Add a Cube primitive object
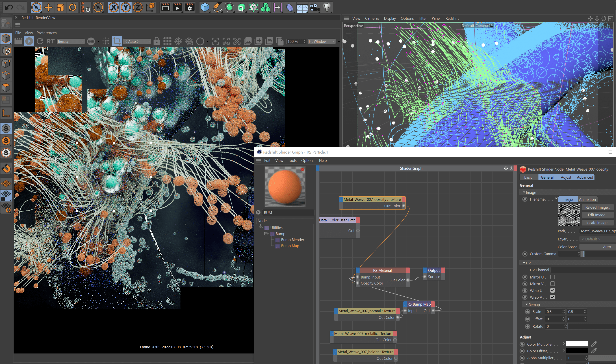The height and width of the screenshot is (364, 616). [205, 7]
